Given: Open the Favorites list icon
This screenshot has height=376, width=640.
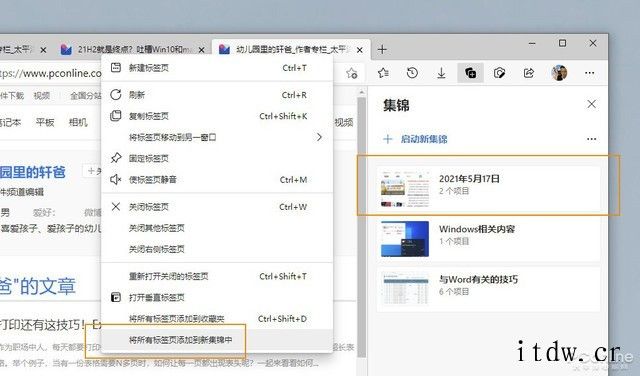Looking at the screenshot, I should pyautogui.click(x=383, y=73).
